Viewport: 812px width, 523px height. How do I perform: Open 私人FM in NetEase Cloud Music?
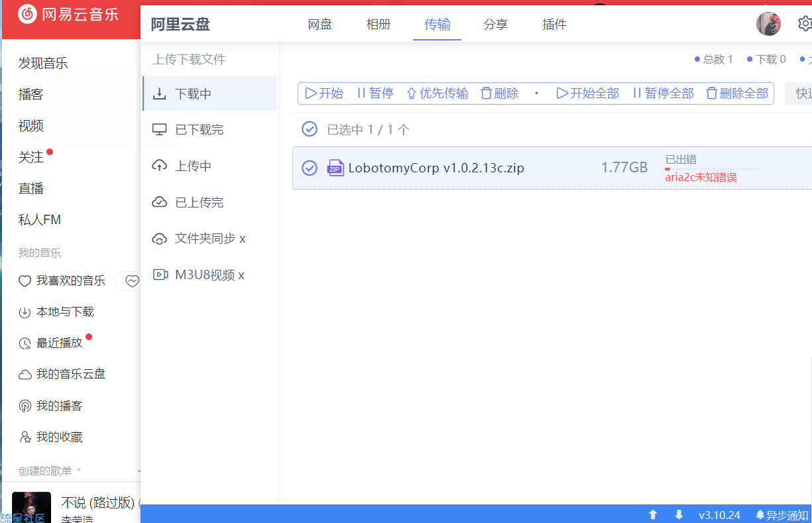[39, 219]
